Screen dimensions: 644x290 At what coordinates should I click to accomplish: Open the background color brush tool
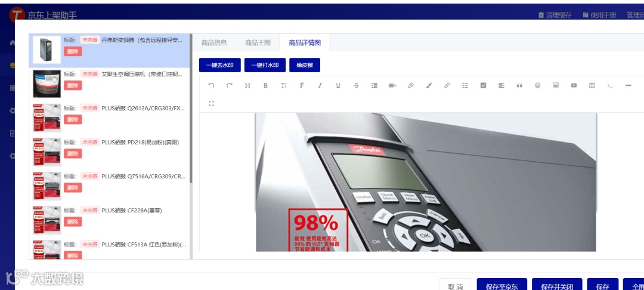pyautogui.click(x=429, y=85)
